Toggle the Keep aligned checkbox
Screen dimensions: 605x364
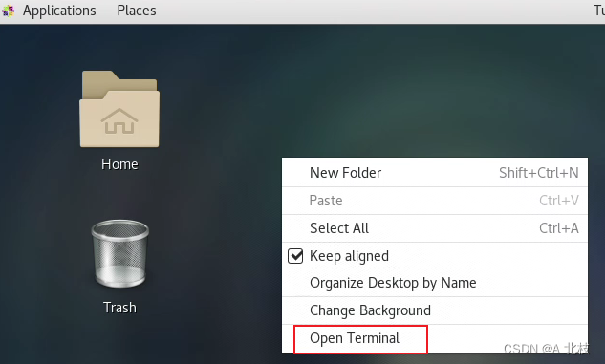click(x=295, y=256)
